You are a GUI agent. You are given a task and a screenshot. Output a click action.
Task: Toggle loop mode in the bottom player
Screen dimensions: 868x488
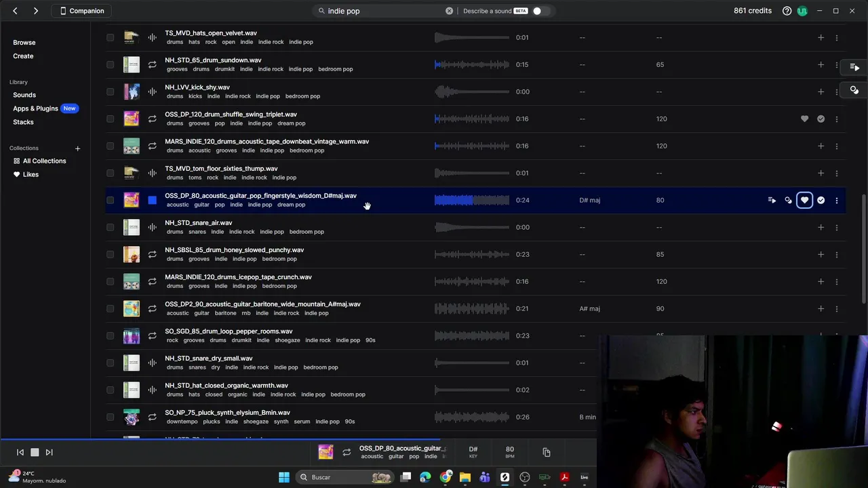(347, 452)
